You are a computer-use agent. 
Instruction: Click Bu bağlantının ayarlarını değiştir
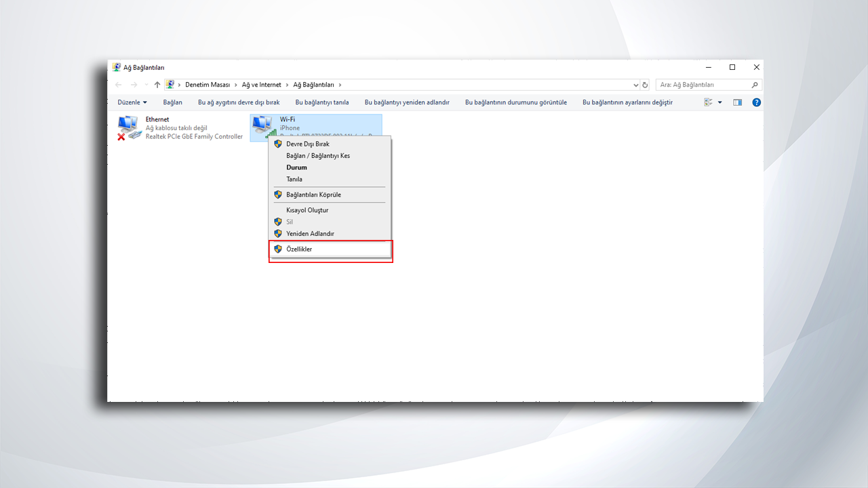coord(628,102)
